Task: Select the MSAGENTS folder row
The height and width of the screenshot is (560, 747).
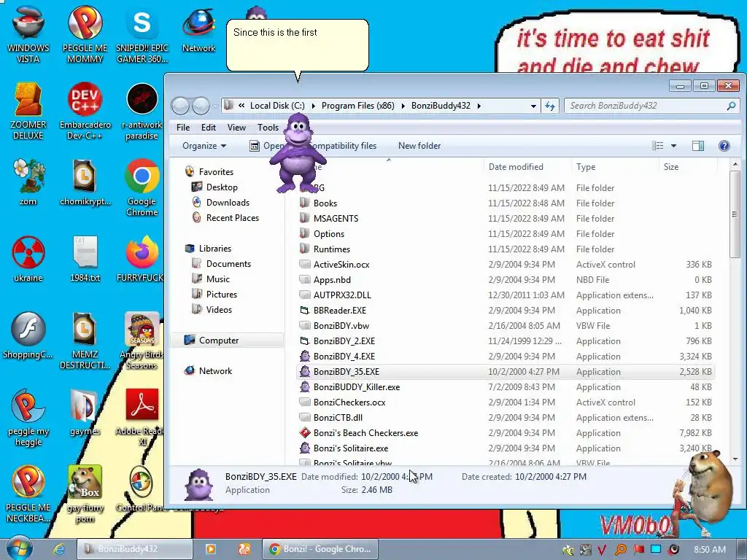Action: click(505, 219)
